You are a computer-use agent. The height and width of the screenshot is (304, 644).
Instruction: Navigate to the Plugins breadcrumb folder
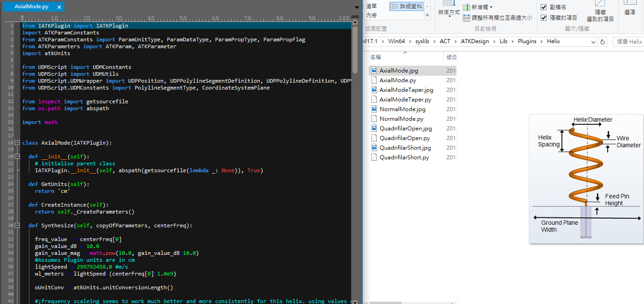(527, 41)
